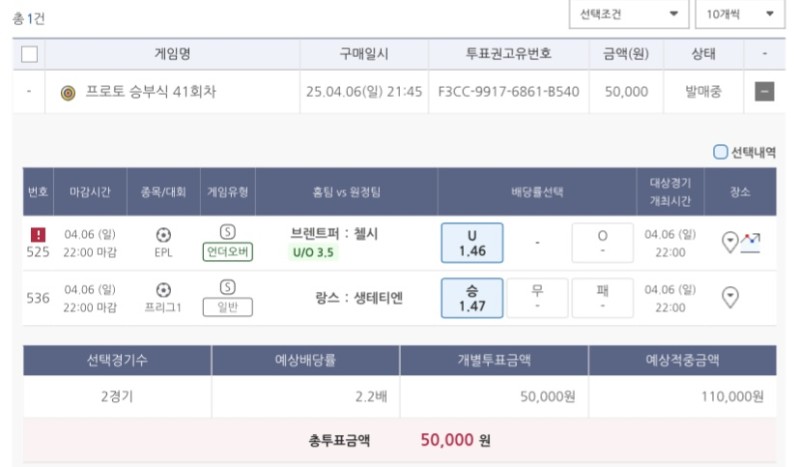
Task: Click the 프로토 승부식 41회차 game name
Action: tap(151, 92)
